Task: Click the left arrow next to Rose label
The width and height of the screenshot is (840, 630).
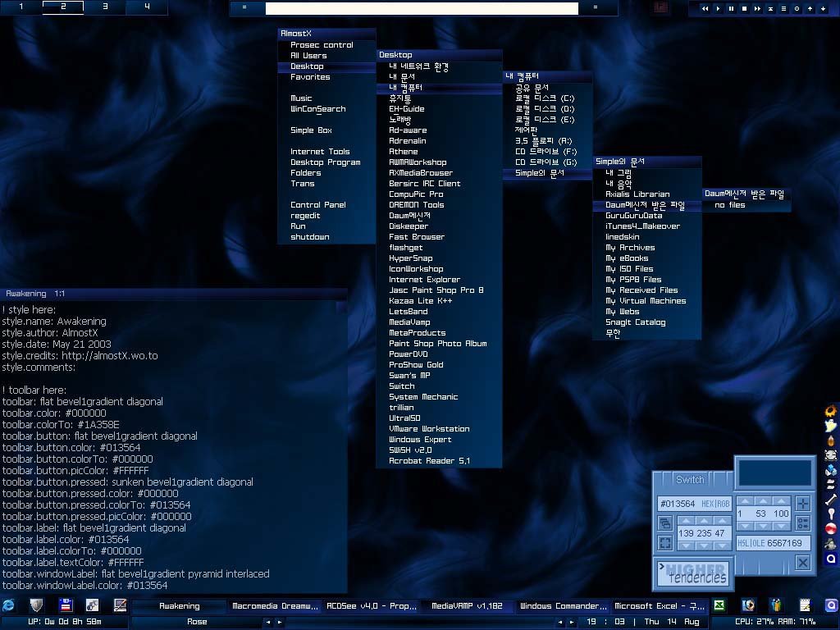Action: tap(268, 622)
